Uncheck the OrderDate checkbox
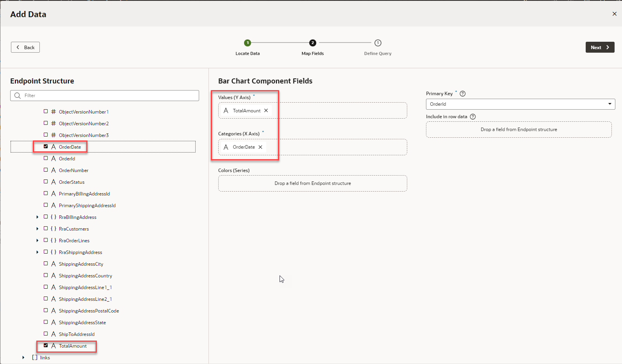 coord(46,147)
